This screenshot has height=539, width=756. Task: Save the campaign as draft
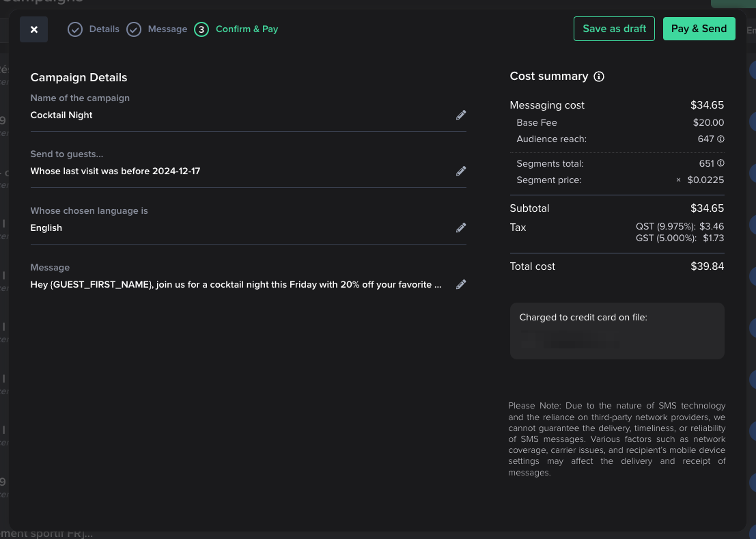[614, 29]
